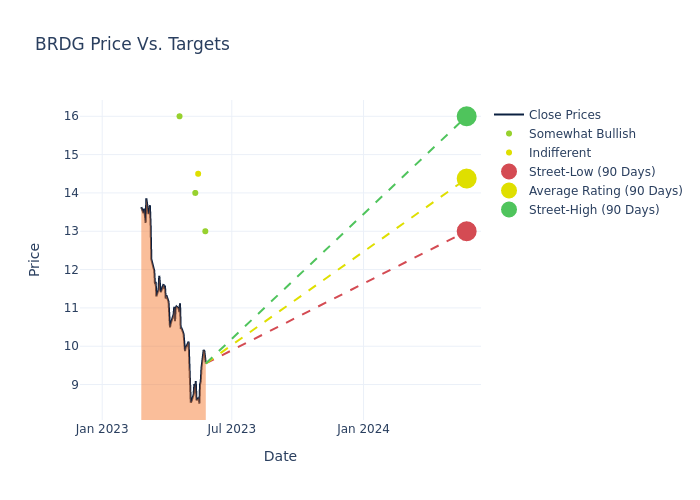Click the large green Street-High marker on chart

[466, 116]
